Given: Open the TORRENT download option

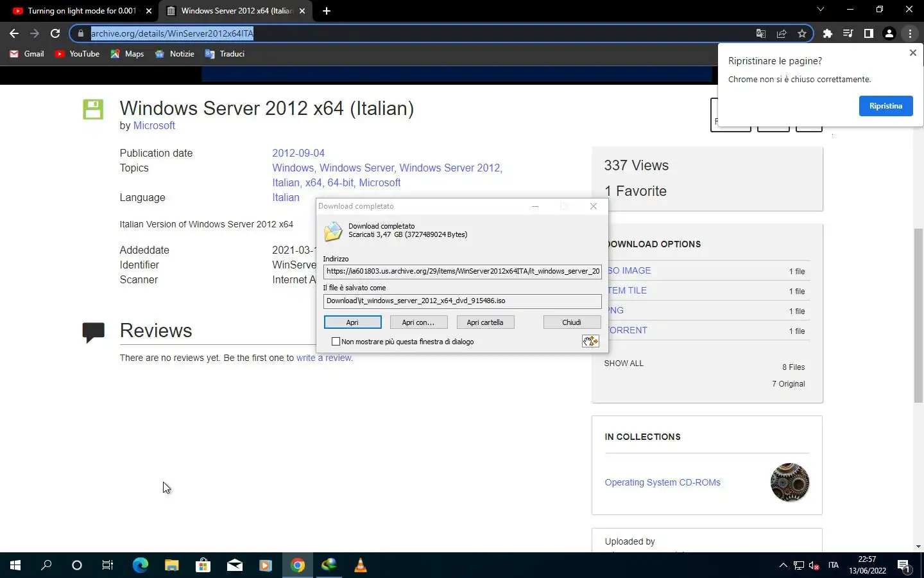Looking at the screenshot, I should point(627,330).
